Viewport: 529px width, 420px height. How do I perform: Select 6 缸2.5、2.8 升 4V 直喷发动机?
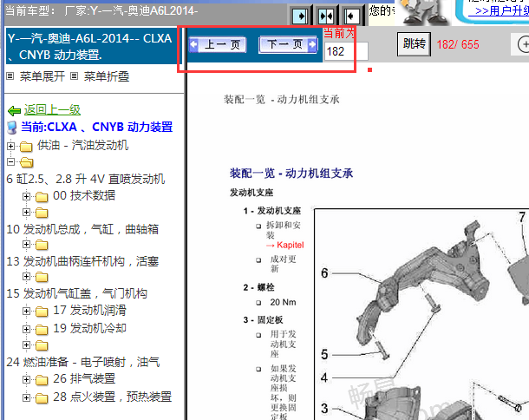tap(86, 179)
